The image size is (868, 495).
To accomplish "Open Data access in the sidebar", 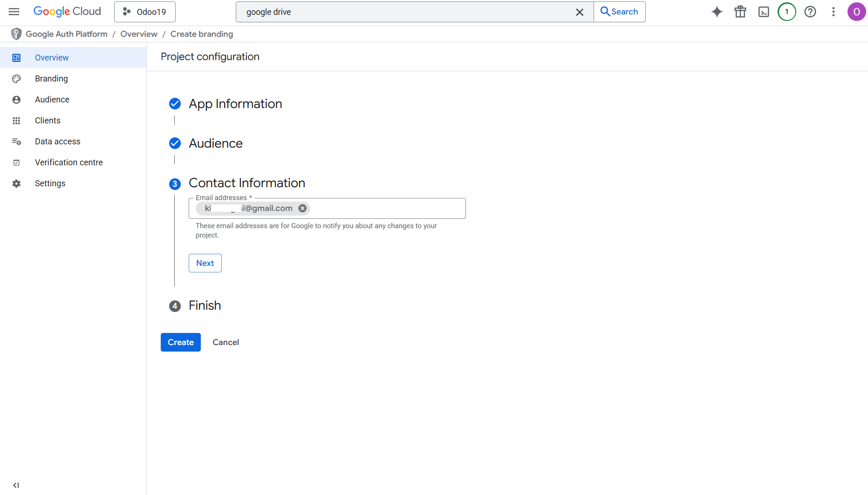I will [x=57, y=141].
